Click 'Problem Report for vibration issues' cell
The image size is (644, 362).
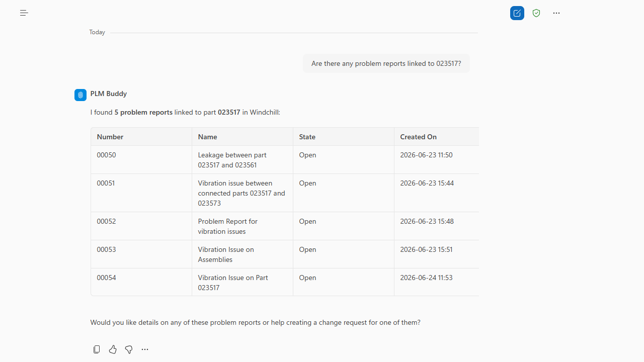point(243,226)
